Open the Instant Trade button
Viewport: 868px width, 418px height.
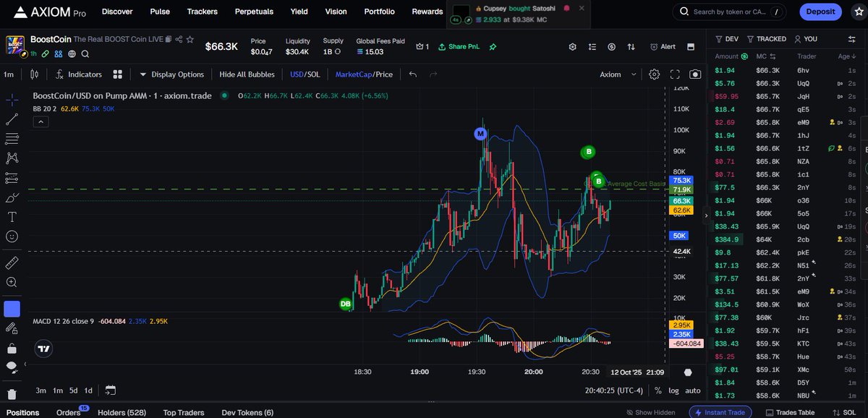point(720,412)
